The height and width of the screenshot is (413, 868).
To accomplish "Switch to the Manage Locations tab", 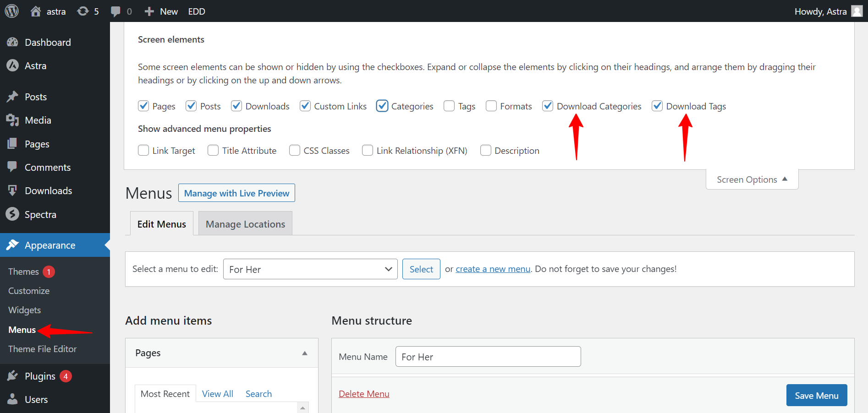I will point(245,224).
